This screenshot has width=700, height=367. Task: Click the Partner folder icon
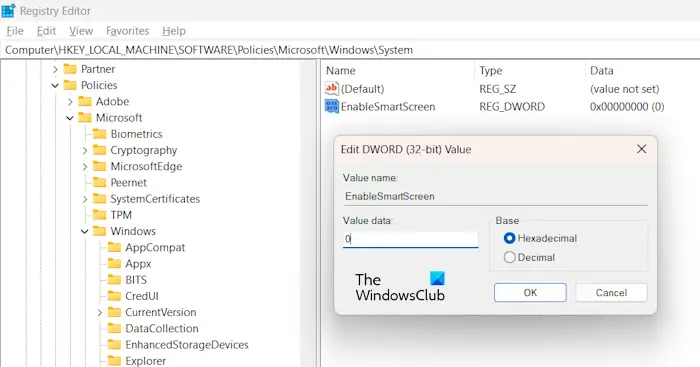coord(70,69)
